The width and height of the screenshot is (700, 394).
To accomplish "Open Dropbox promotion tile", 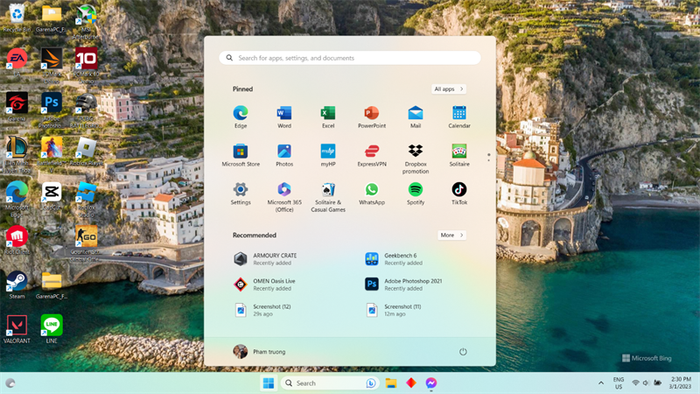I will coord(415,158).
